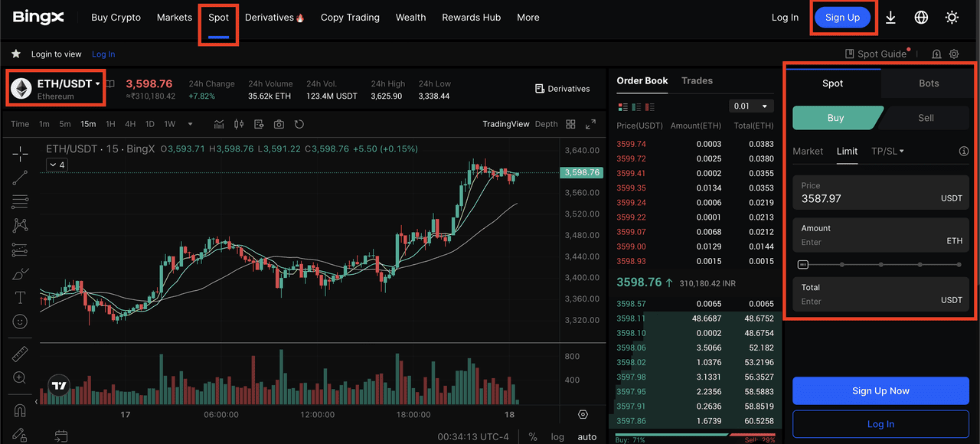Open the Fibonacci retracement tool

click(x=20, y=202)
